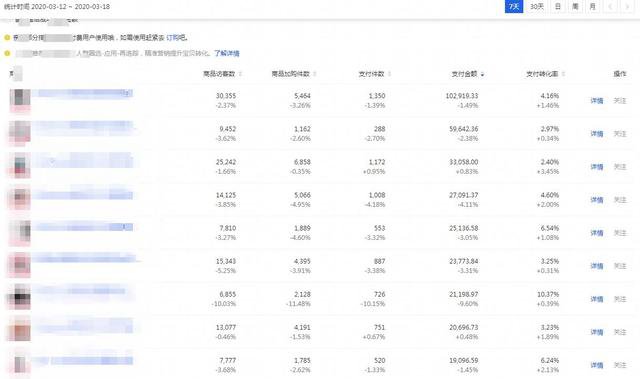Screen dimensions: 640x379
Task: Go to previous period with left arrow
Action: click(610, 7)
